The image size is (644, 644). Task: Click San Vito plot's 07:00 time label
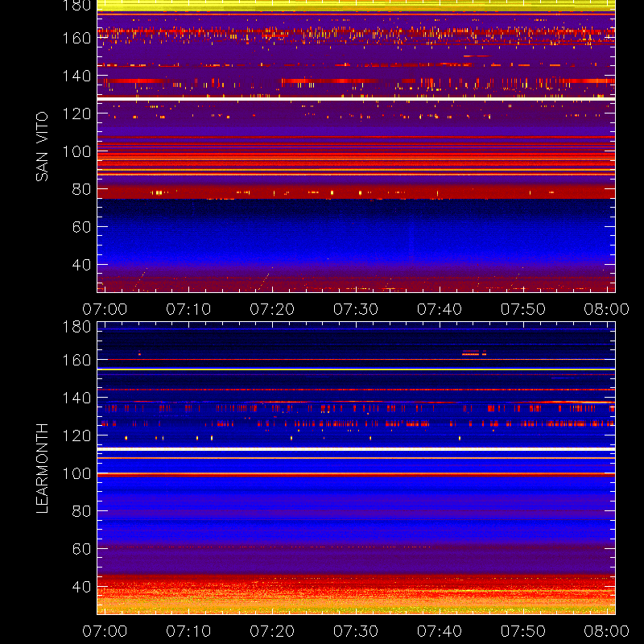(x=105, y=309)
